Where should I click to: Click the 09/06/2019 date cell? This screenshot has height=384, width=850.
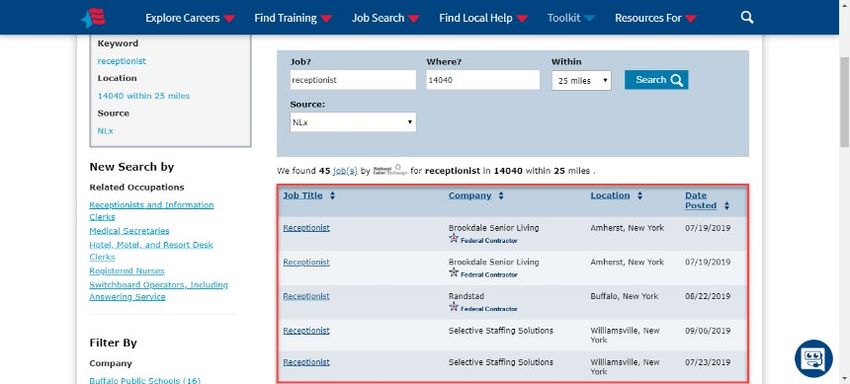point(707,330)
